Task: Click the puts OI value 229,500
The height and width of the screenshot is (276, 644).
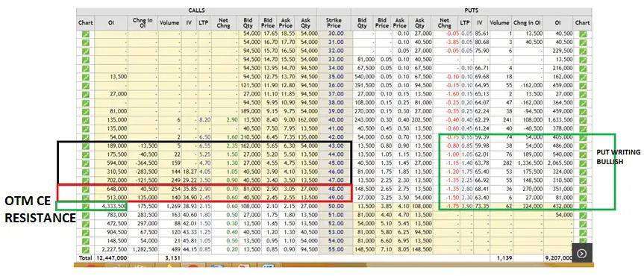Action: 562,51
